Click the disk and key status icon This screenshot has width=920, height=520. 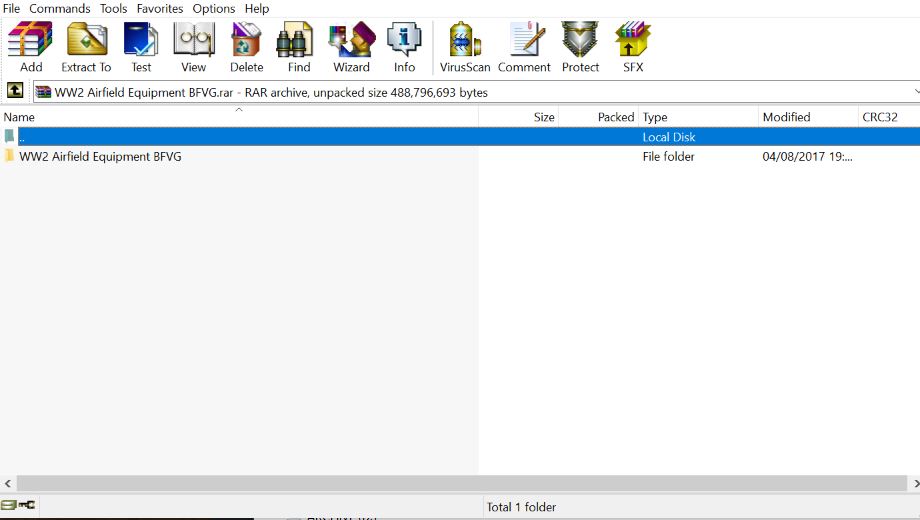click(18, 505)
